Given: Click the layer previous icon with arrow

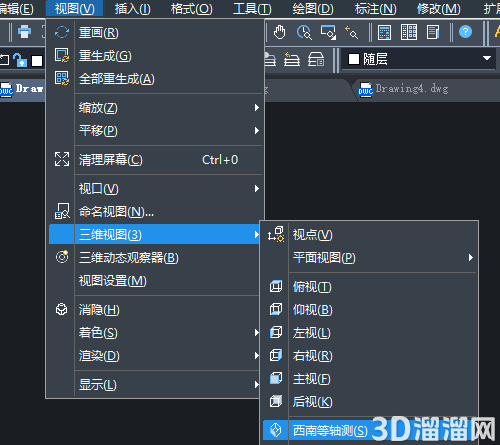Looking at the screenshot, I should tap(292, 59).
